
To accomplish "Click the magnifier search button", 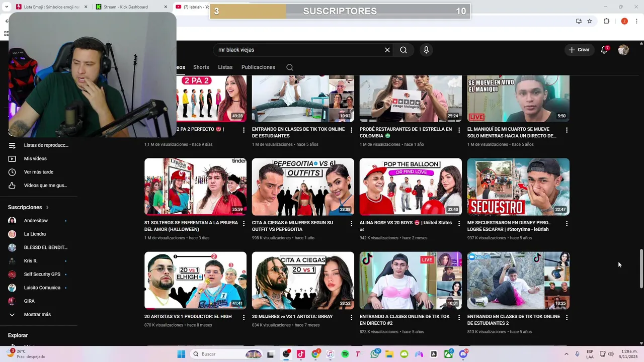I will (x=404, y=50).
